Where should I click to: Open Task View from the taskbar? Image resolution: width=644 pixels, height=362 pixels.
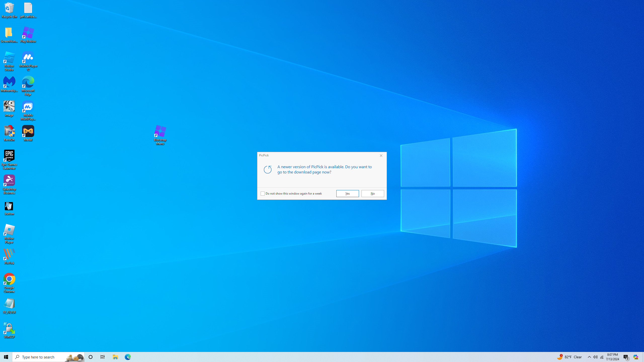click(103, 357)
